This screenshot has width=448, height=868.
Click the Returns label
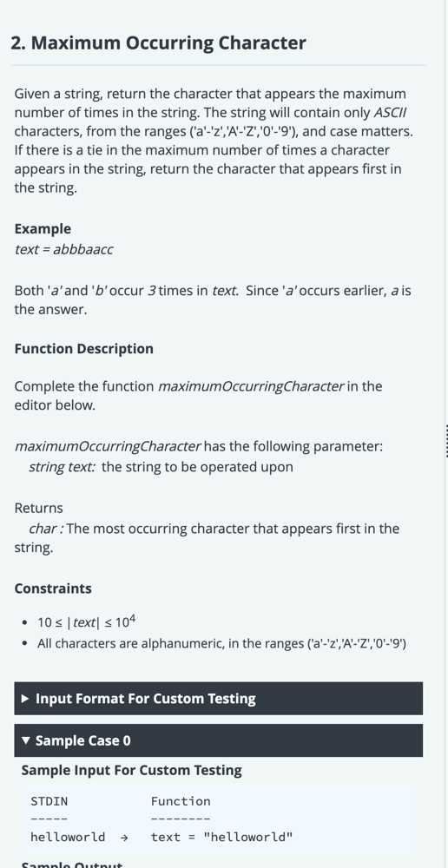pyautogui.click(x=39, y=508)
